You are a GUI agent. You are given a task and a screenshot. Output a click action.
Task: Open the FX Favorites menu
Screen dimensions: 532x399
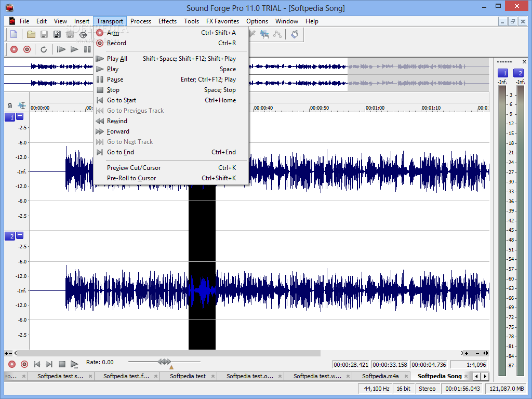[x=222, y=21]
